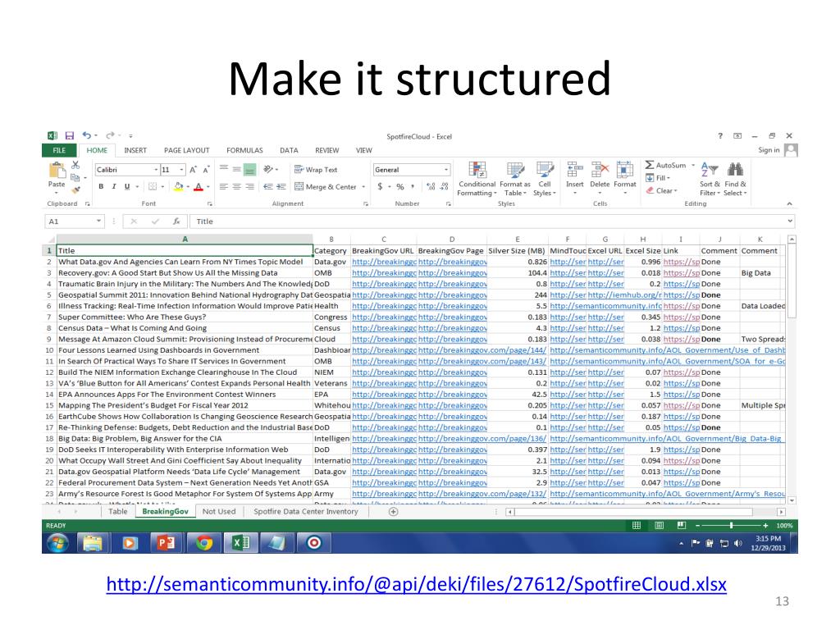This screenshot has width=840, height=630.
Task: Click the formula bar containing Title
Action: tap(491, 221)
